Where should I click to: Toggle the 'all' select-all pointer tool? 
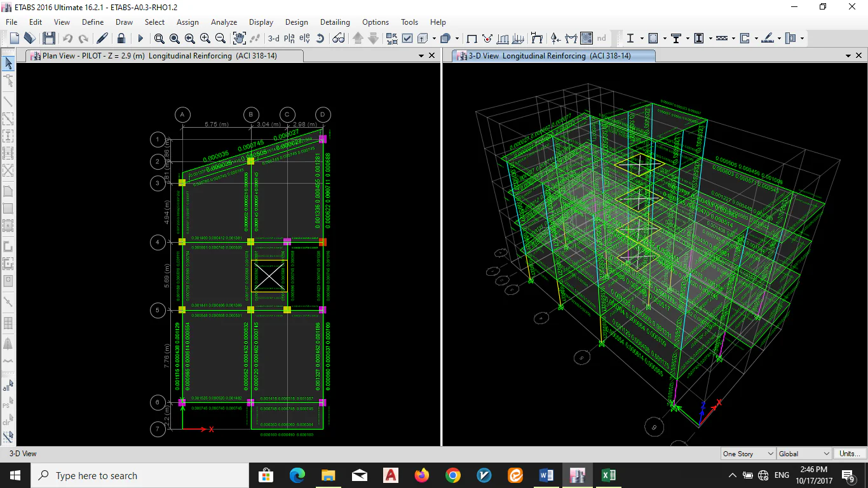click(8, 386)
